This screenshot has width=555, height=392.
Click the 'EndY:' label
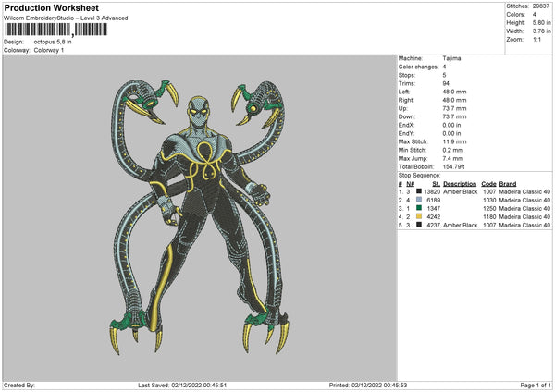pyautogui.click(x=406, y=134)
